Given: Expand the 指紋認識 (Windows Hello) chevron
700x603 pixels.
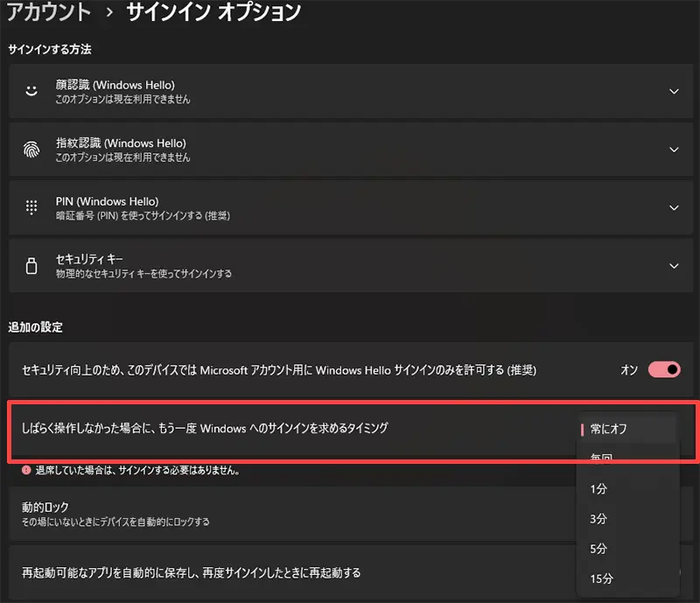Looking at the screenshot, I should (x=674, y=150).
